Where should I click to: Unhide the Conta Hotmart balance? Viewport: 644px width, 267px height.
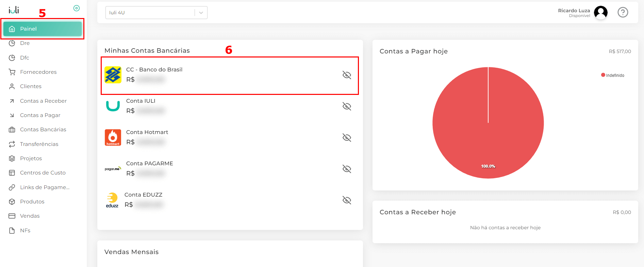(x=347, y=137)
